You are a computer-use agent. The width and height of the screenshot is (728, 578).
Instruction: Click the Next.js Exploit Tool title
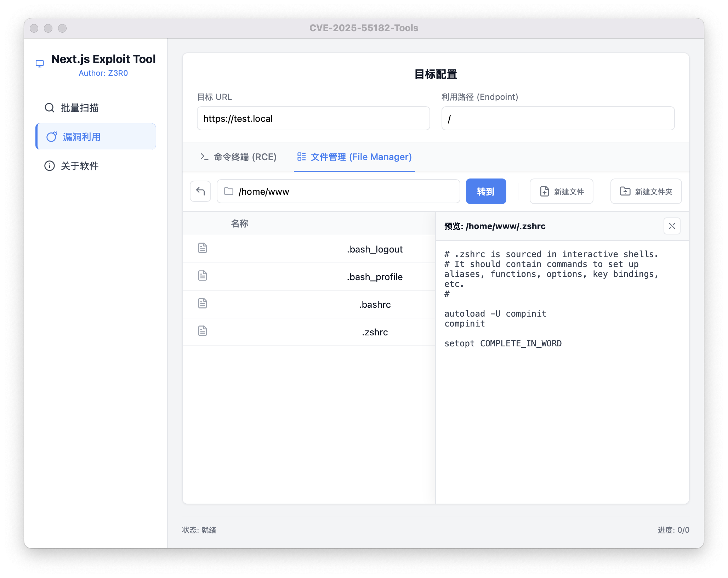pos(103,59)
